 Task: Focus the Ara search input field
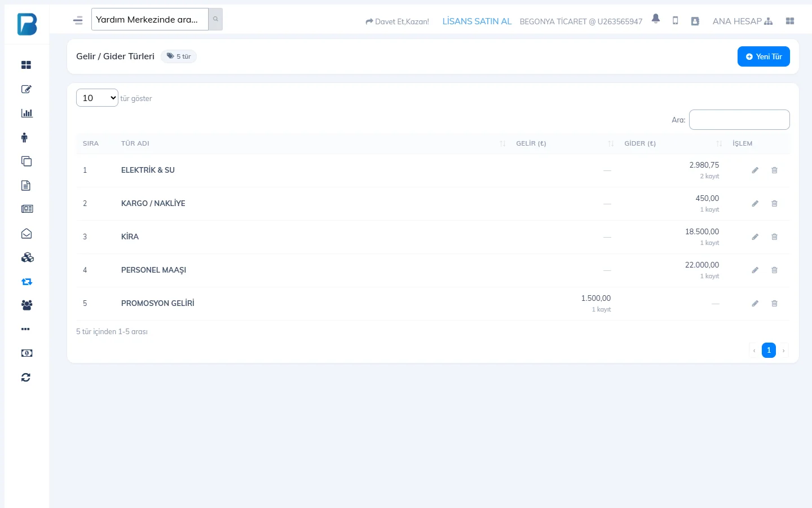click(x=739, y=120)
